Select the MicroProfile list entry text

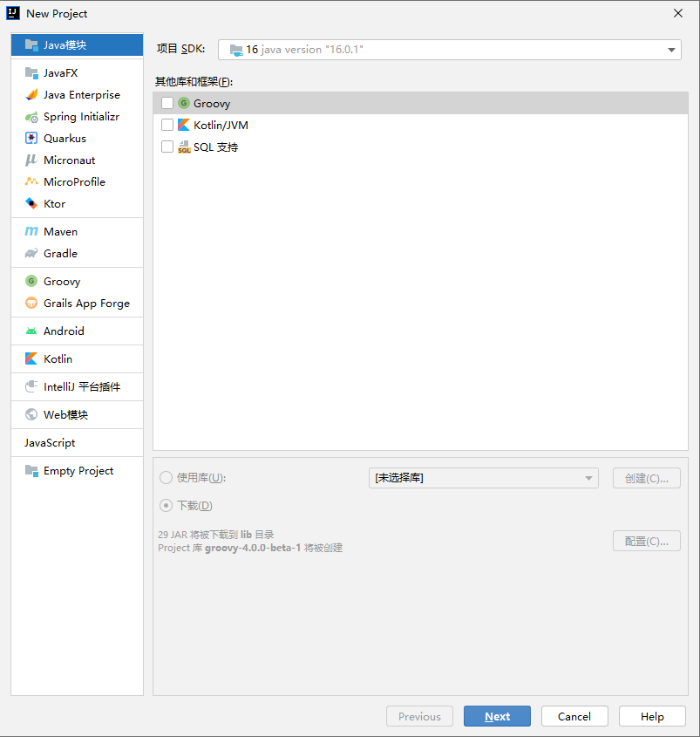[x=74, y=181]
